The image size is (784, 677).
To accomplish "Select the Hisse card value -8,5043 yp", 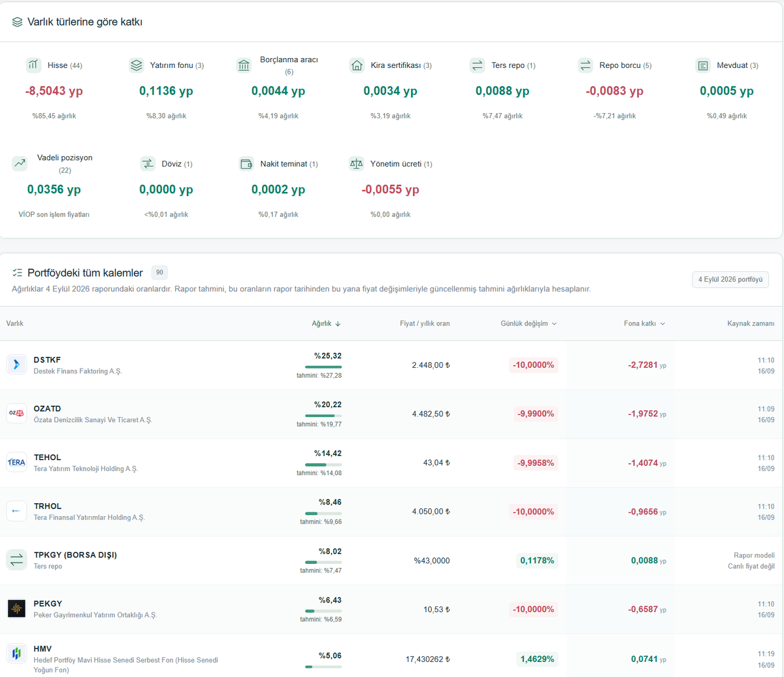I will pos(54,91).
